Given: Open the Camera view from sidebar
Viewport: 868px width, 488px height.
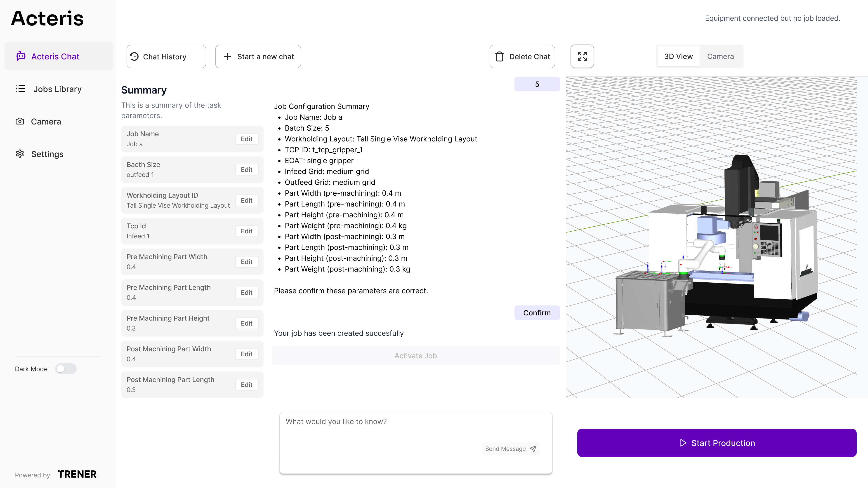Looking at the screenshot, I should pyautogui.click(x=46, y=121).
